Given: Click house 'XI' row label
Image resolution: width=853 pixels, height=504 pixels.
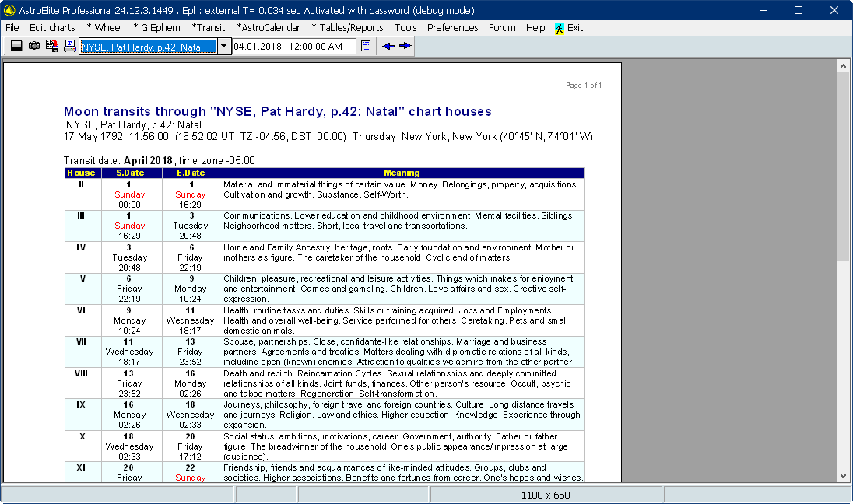Looking at the screenshot, I should 81,467.
